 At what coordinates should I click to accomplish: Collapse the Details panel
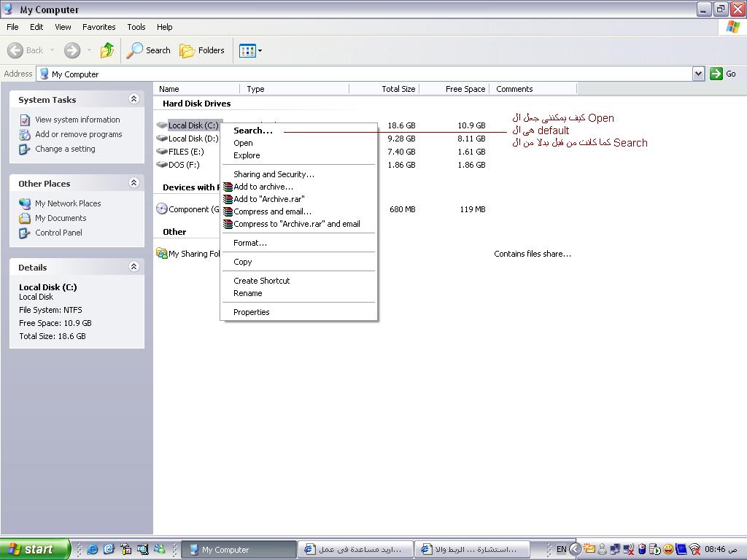pos(134,267)
